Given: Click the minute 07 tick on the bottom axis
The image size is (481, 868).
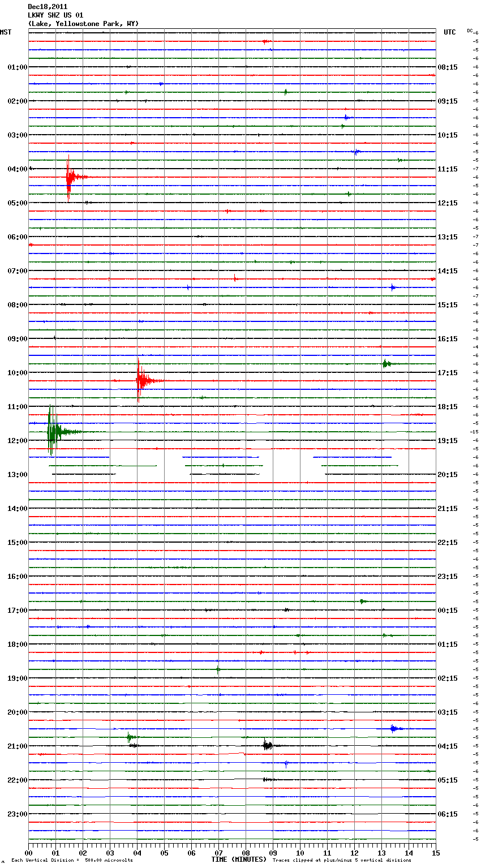Looking at the screenshot, I should pos(219,853).
